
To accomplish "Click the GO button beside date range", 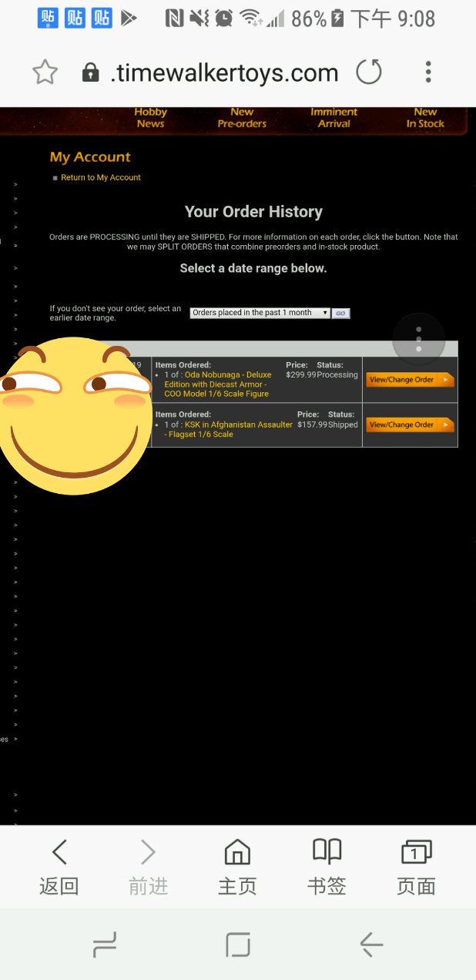I will point(340,313).
